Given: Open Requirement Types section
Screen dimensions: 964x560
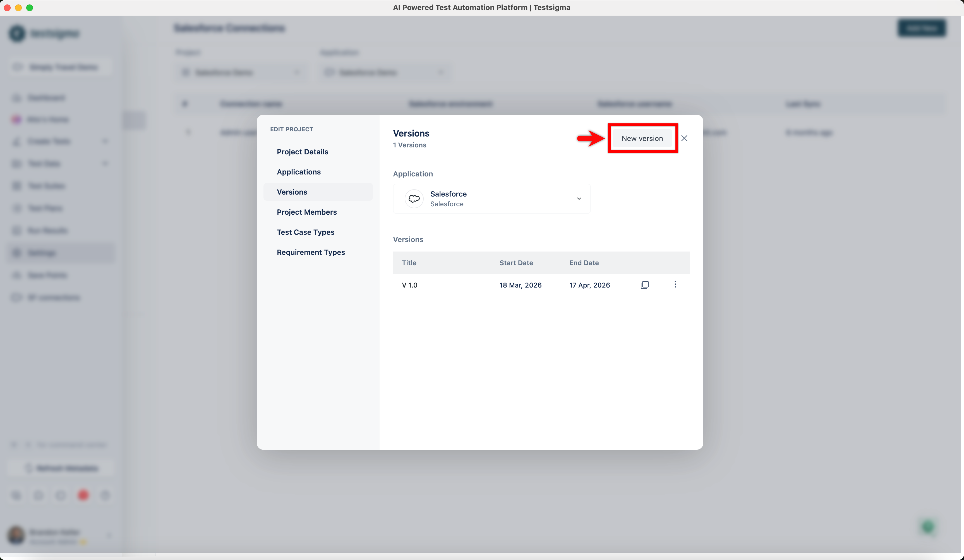Looking at the screenshot, I should point(311,252).
